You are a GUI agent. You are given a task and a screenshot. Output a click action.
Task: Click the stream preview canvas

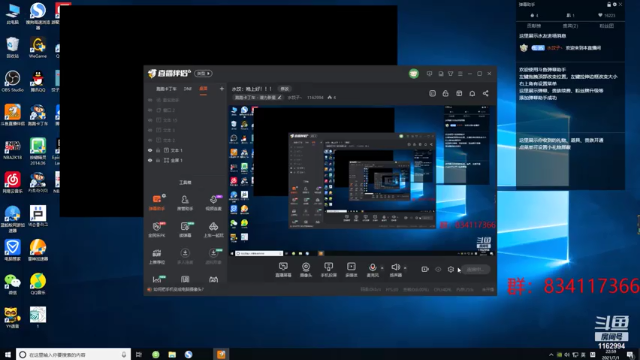pos(362,181)
